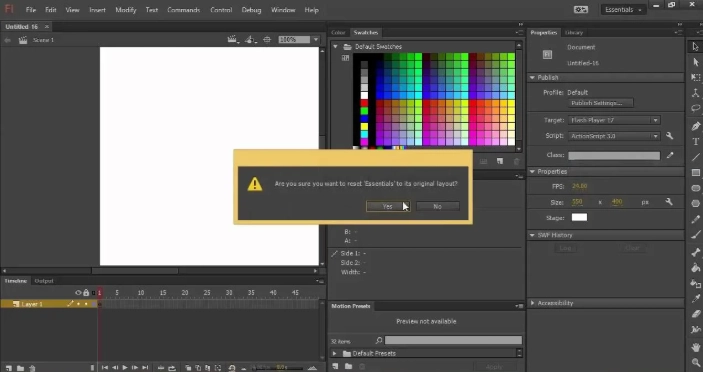Open advanced size settings wrench icon

(669, 202)
